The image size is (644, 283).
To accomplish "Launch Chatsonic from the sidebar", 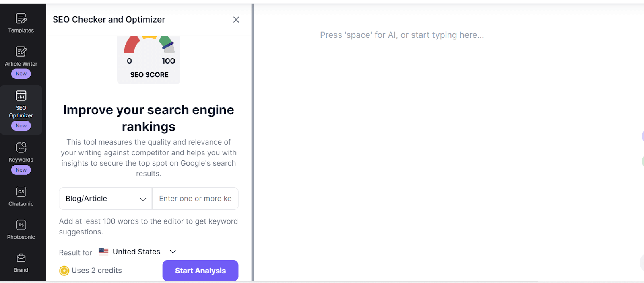I will pyautogui.click(x=21, y=192).
